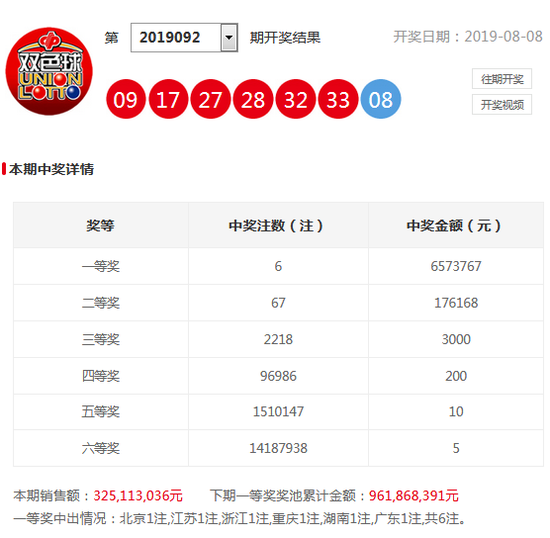The image size is (550, 538).
Task: Click first prize winner count 6
Action: 278,266
